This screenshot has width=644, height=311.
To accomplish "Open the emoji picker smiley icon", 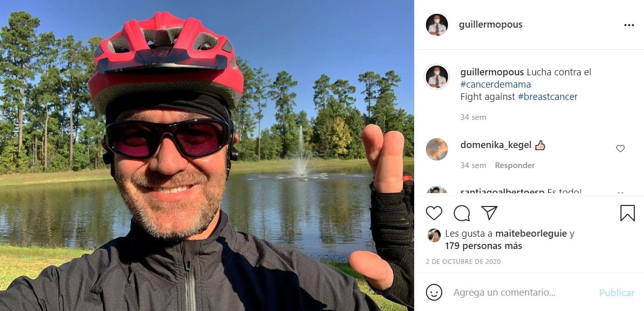I will point(434,292).
